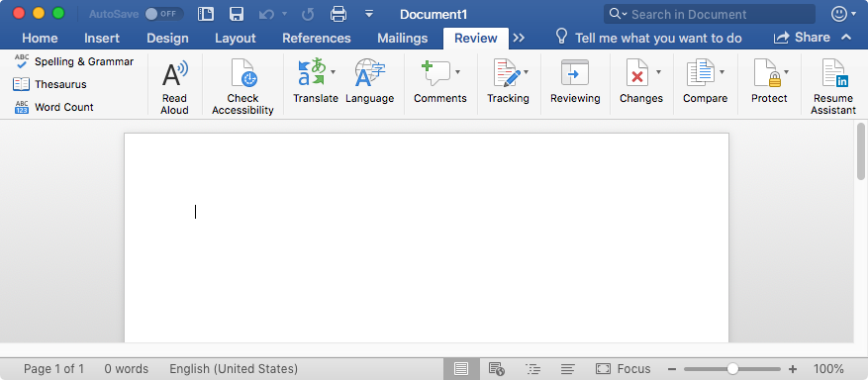Open the Tracking dropdown menu
The image size is (868, 380).
pos(526,72)
